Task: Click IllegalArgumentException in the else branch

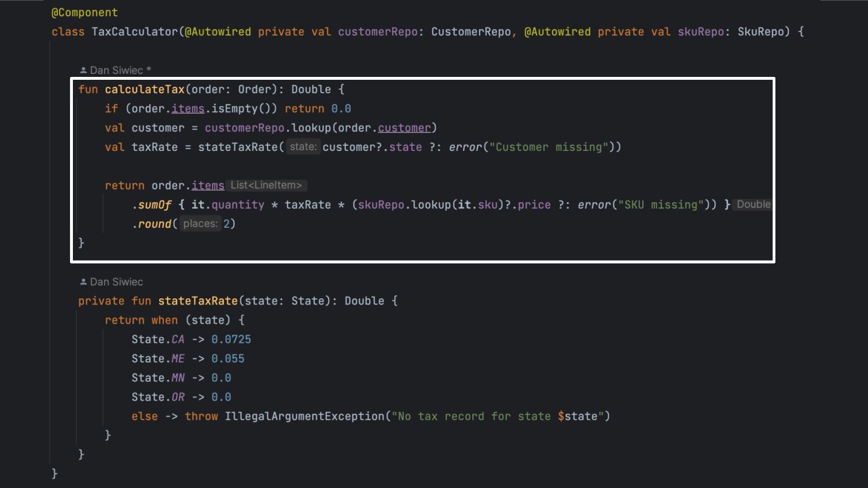Action: (x=304, y=416)
